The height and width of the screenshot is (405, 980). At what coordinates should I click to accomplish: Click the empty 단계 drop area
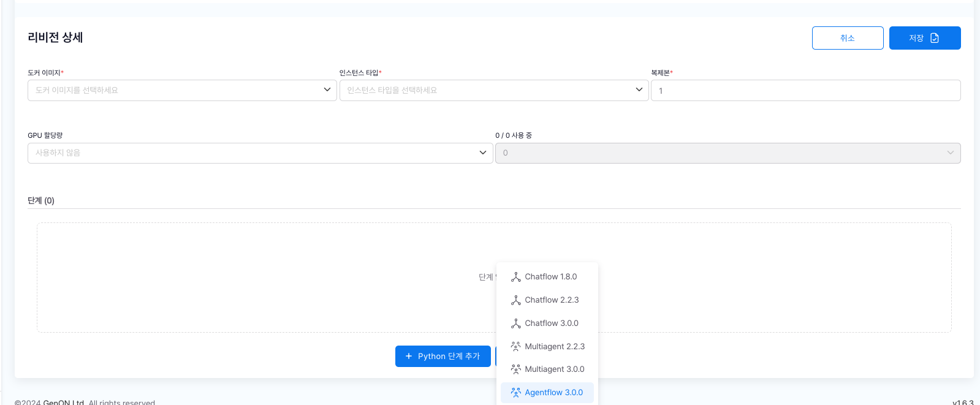point(245,278)
